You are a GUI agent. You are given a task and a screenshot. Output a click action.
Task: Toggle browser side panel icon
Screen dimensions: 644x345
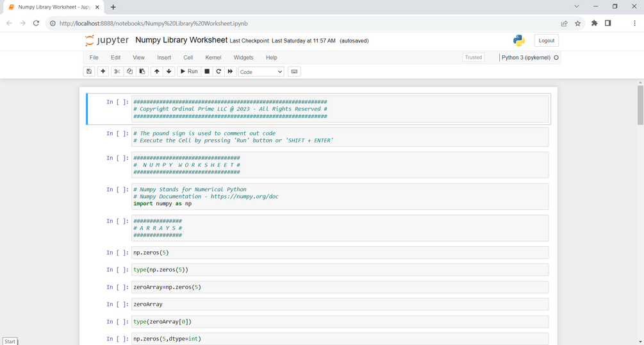[x=608, y=24]
